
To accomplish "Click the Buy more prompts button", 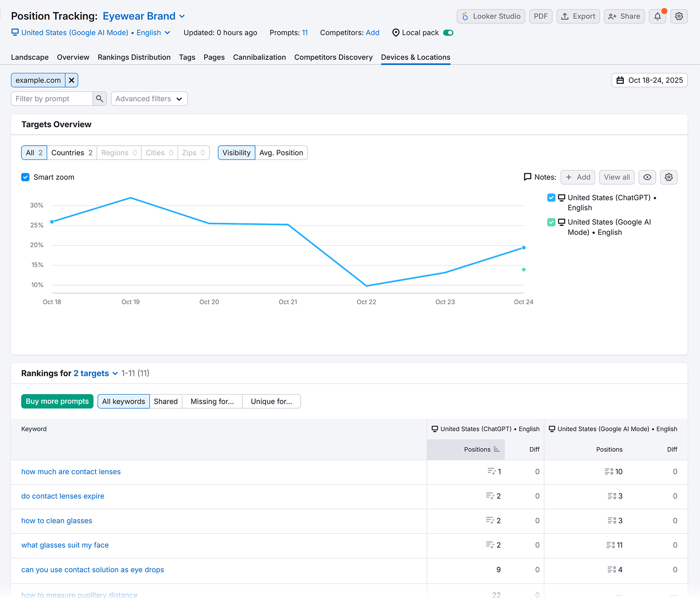I will pos(57,401).
